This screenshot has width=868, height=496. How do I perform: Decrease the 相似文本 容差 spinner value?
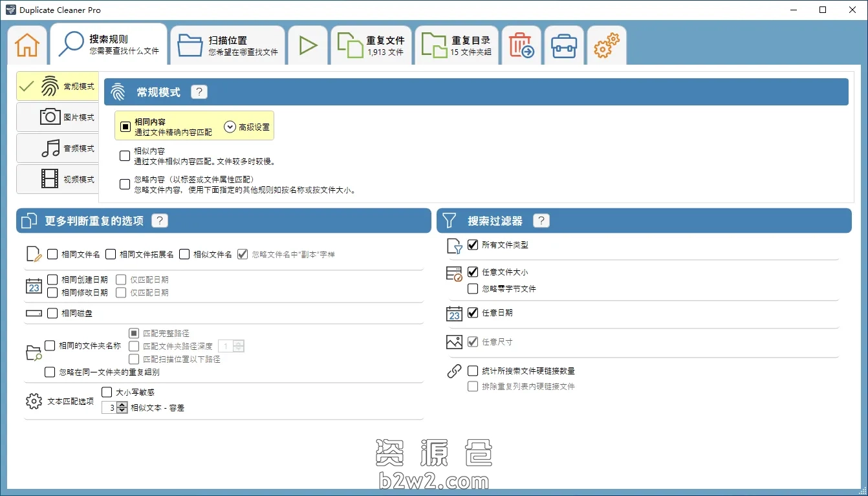[x=122, y=411]
